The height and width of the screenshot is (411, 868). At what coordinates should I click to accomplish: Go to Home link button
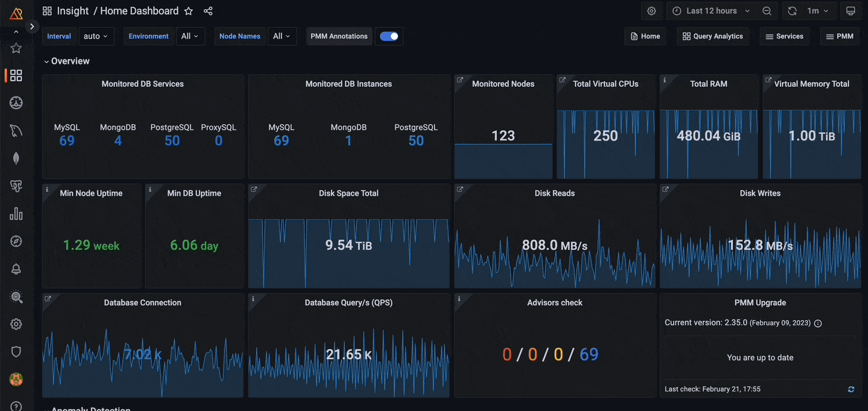pos(645,36)
